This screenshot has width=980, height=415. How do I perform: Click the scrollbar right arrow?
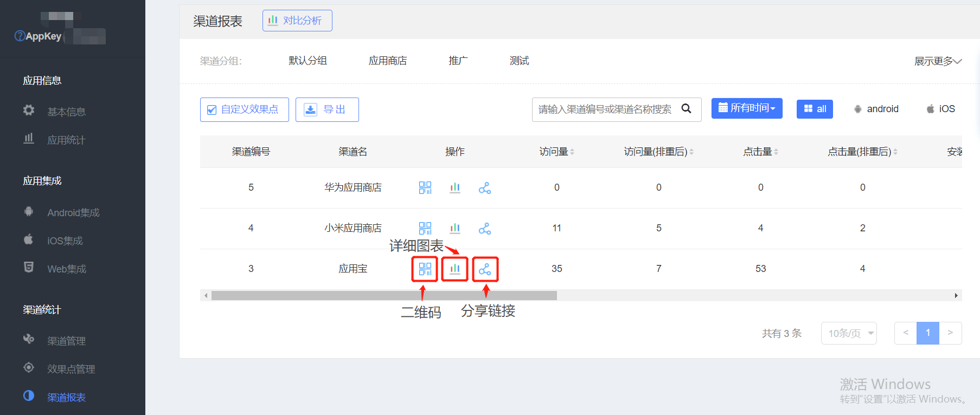956,295
